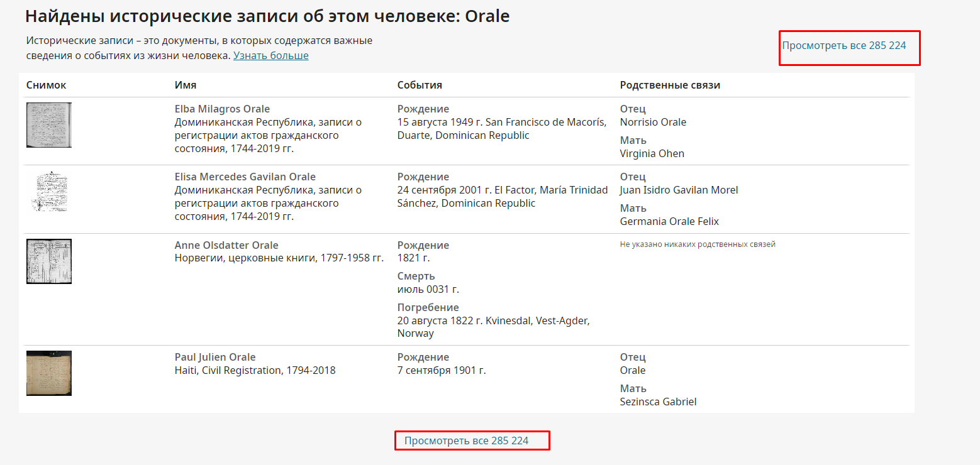Click top 'Просмотреть все 285 224' link
The image size is (980, 465).
(844, 46)
